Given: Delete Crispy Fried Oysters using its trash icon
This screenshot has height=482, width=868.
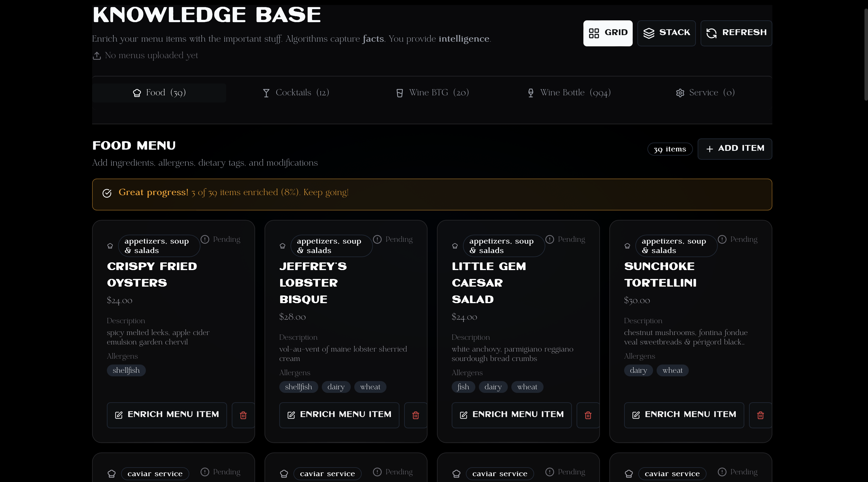Looking at the screenshot, I should pos(243,415).
